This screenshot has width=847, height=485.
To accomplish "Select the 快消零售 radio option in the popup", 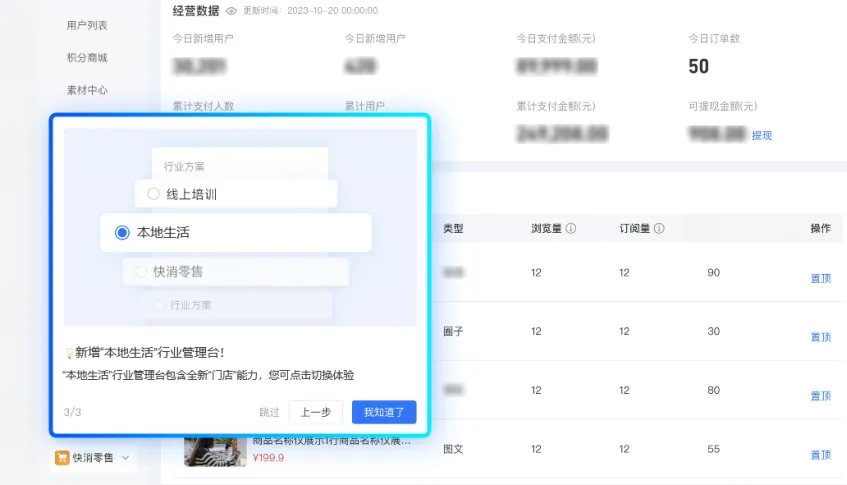I will (x=141, y=272).
